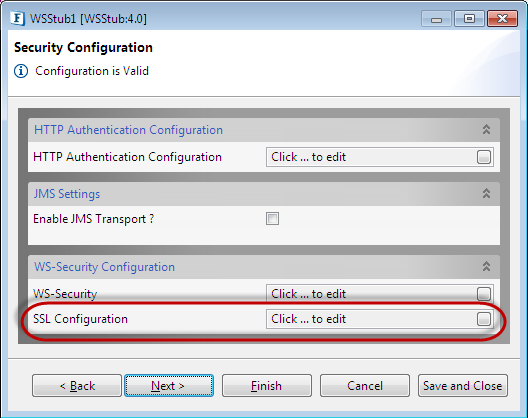Click the WS-Security Configuration header title
Screen dimensions: 528x418
click(104, 267)
